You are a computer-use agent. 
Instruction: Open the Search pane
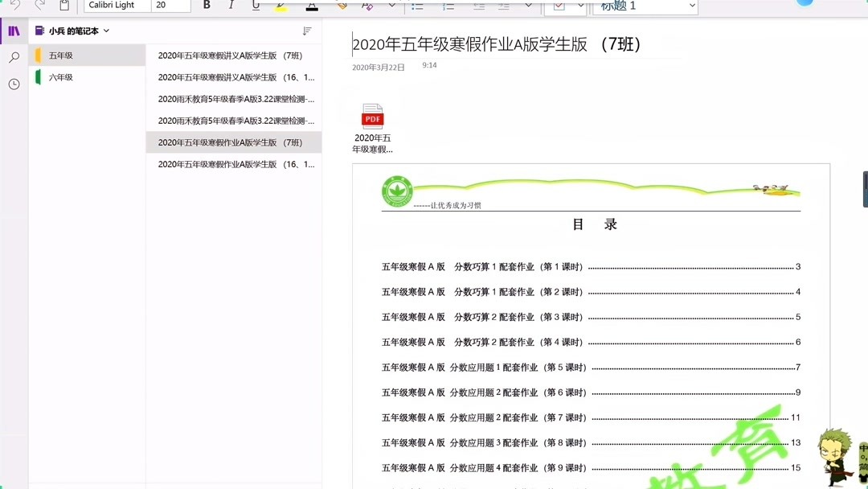(x=13, y=57)
